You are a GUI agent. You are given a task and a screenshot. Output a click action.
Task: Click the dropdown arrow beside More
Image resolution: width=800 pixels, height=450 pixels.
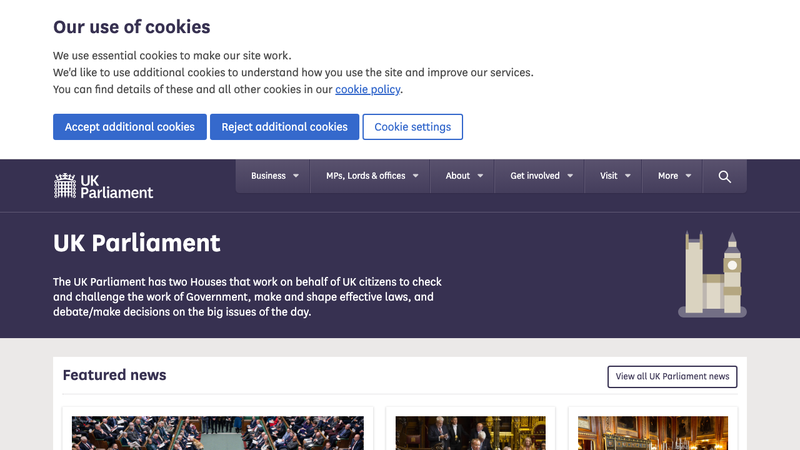click(x=688, y=176)
